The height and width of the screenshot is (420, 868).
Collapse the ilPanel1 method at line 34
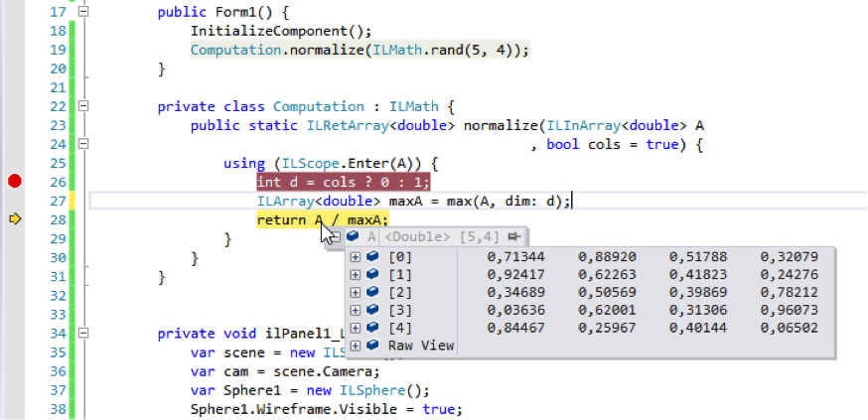tap(83, 333)
